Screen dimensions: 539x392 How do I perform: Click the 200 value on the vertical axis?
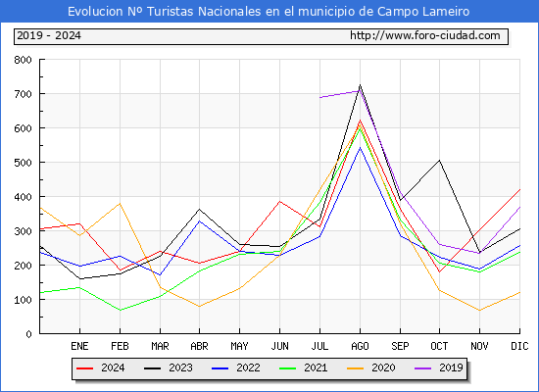(x=23, y=266)
